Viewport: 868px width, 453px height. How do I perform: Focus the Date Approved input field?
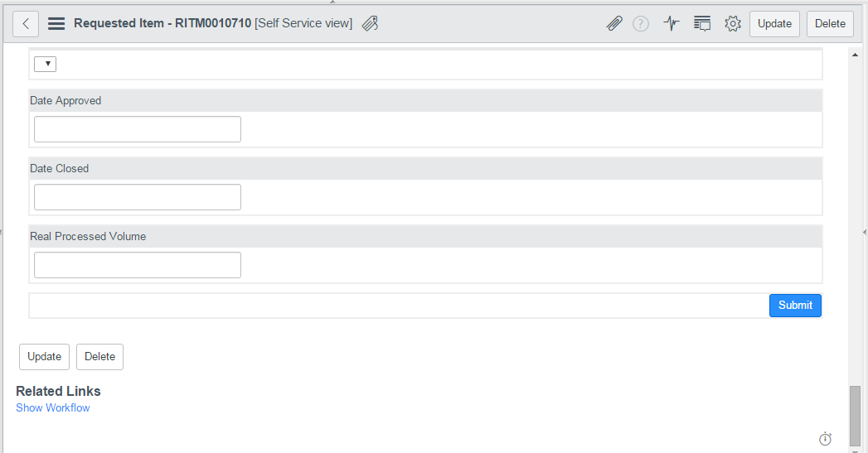[x=138, y=129]
